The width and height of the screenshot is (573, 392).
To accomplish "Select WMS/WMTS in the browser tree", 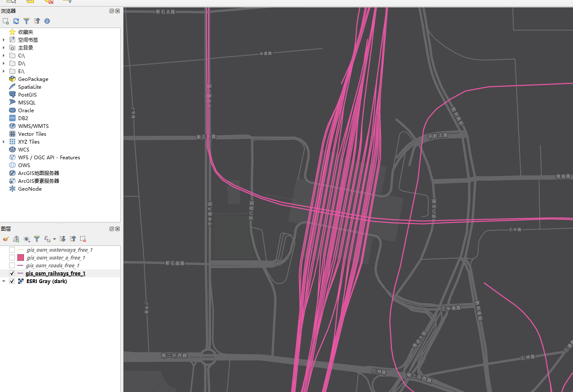I will click(33, 126).
